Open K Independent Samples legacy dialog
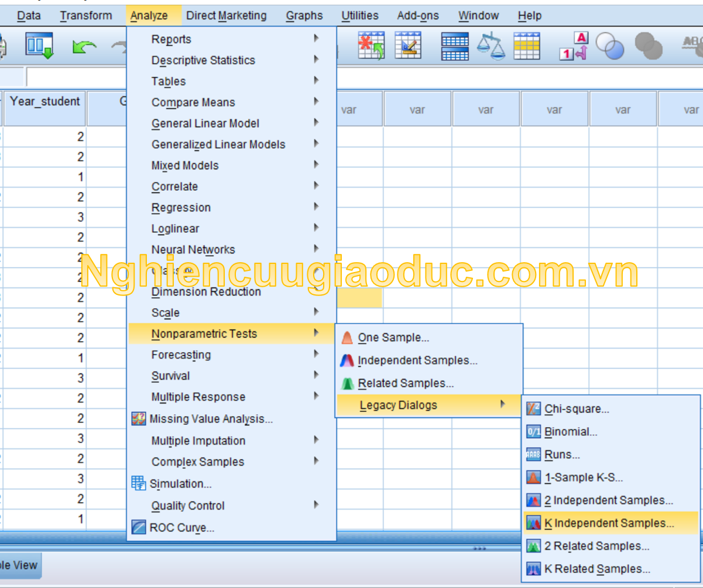 [609, 523]
